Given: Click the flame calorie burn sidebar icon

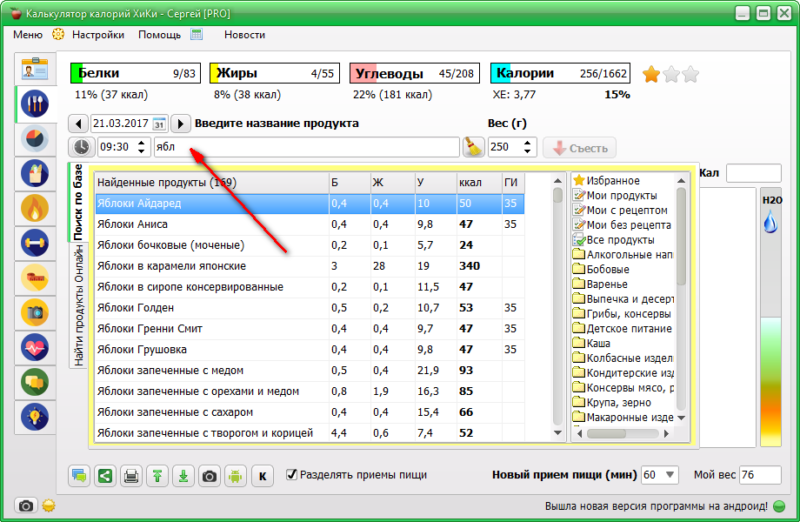Looking at the screenshot, I should coord(34,208).
